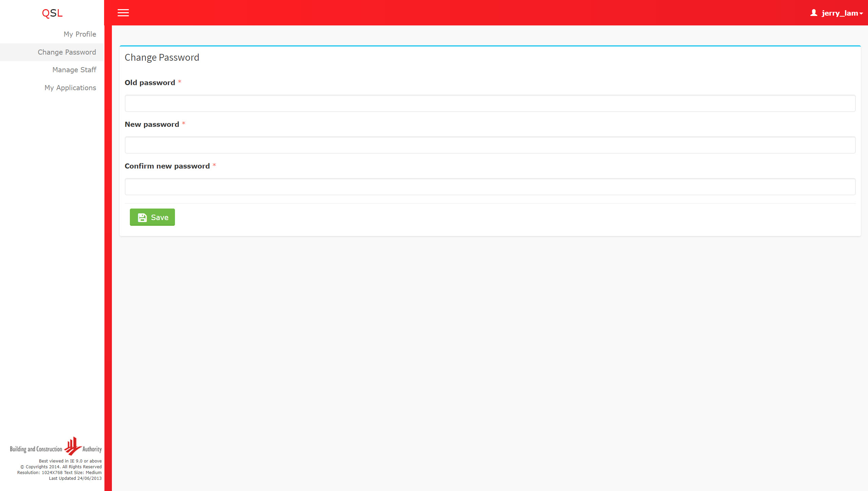
Task: Click the New password required field indicator
Action: click(184, 124)
